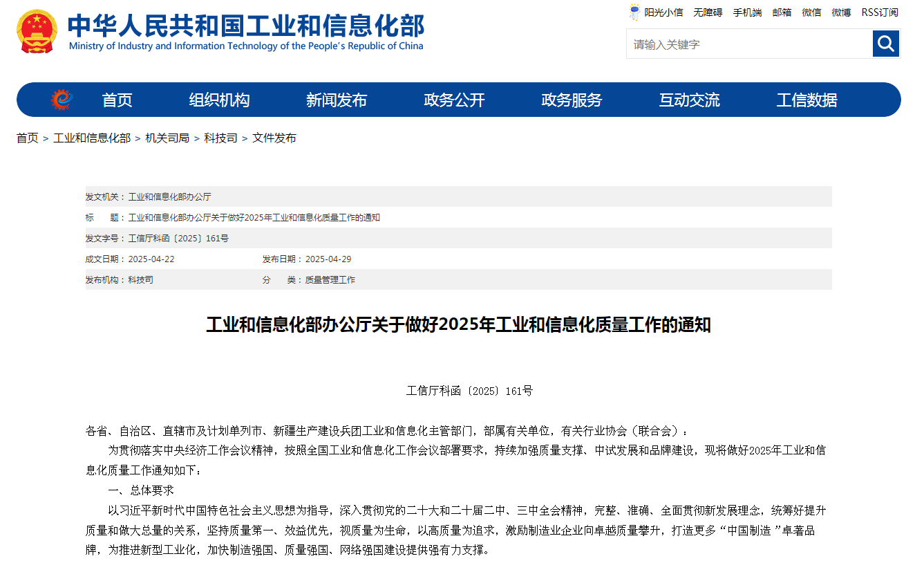Viewport: 924px width, 563px height.
Task: Click the paragraph starting 以习近平新时代
Action: pyautogui.click(x=456, y=530)
